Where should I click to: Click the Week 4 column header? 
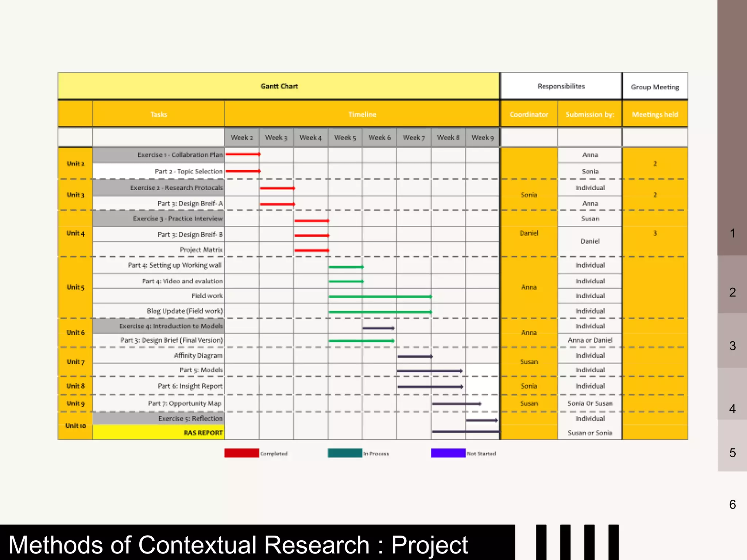tap(310, 137)
